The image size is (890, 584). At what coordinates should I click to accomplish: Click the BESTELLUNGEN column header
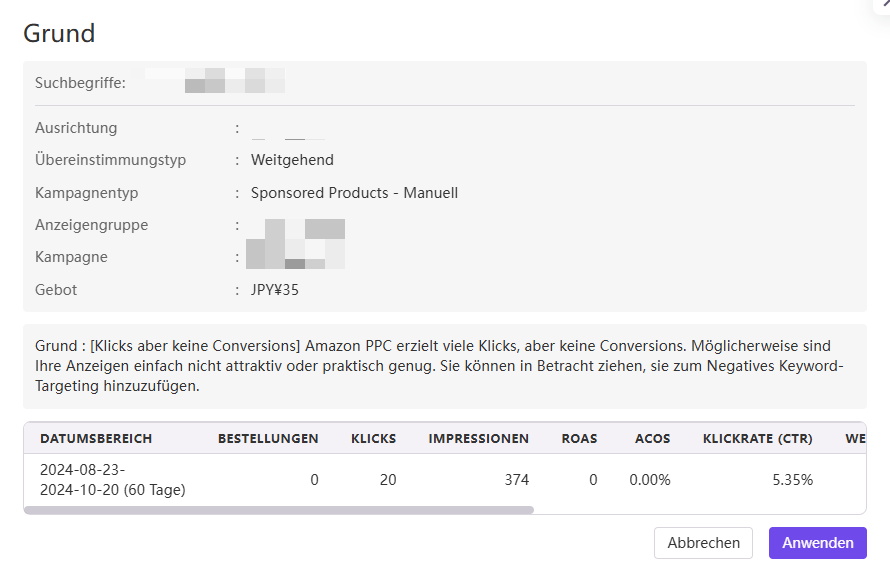click(x=268, y=438)
